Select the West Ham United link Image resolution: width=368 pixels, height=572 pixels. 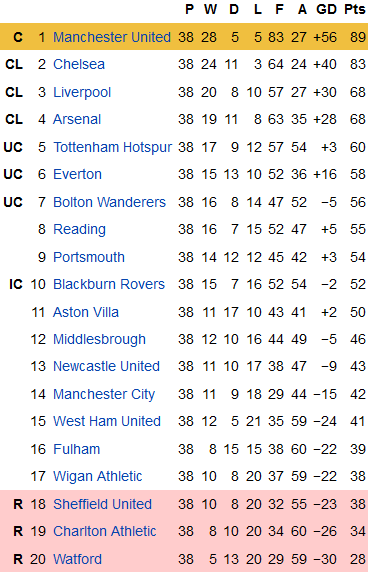point(107,421)
